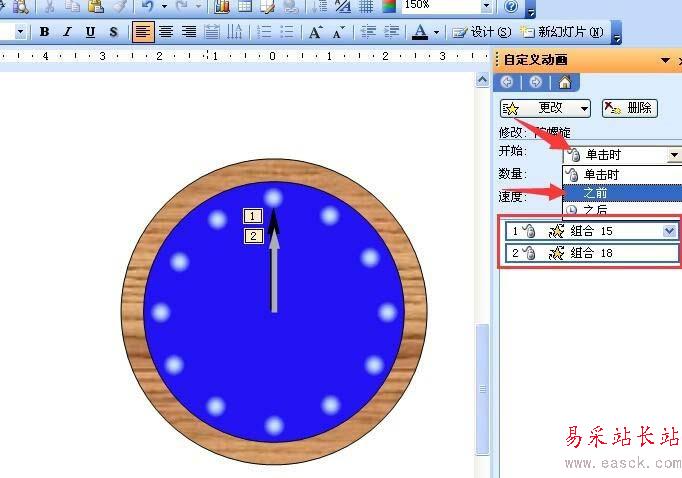Open the Undo history dropdown arrow
This screenshot has width=682, height=478.
[x=164, y=6]
